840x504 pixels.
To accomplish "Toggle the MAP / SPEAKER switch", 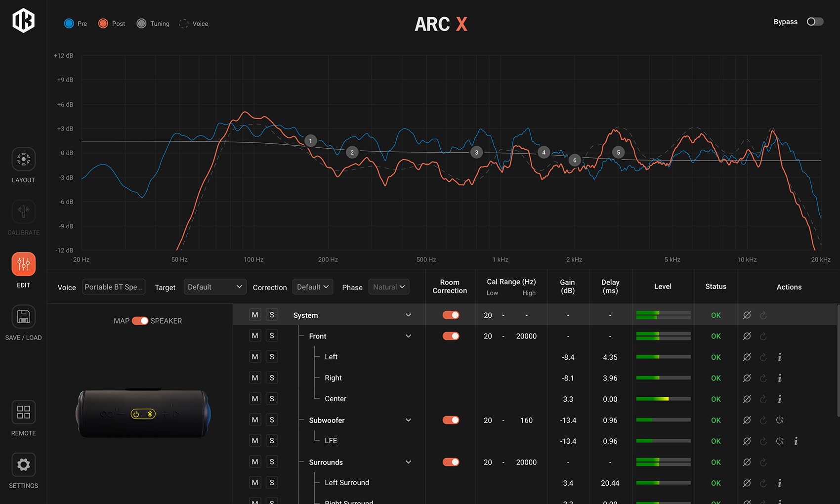I will tap(140, 321).
